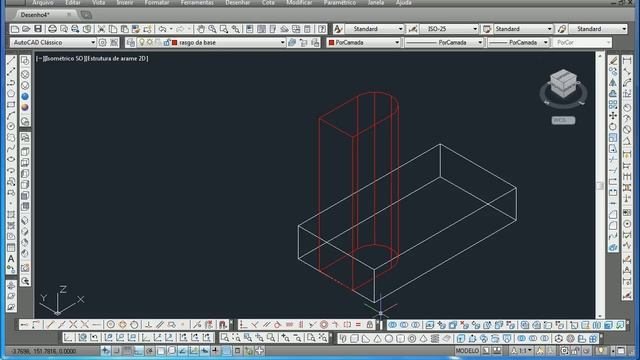The width and height of the screenshot is (640, 360).
Task: Open the dimension style manager icon
Action: 413,29
